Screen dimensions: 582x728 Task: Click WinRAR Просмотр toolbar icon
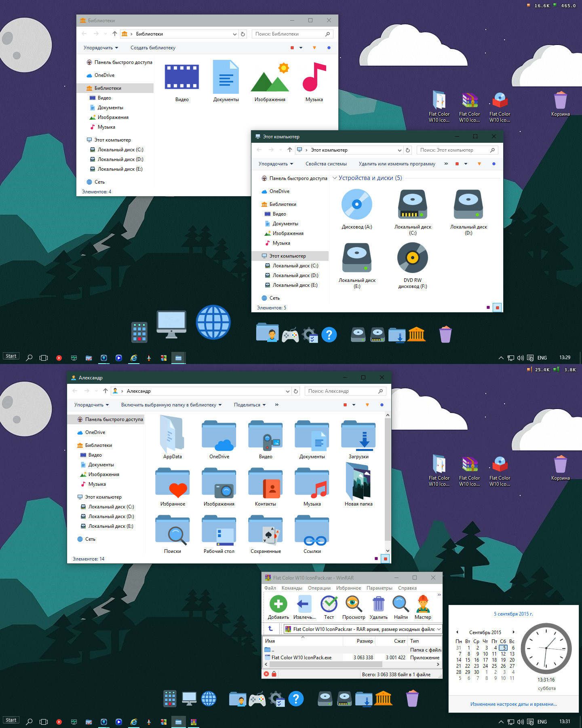353,604
